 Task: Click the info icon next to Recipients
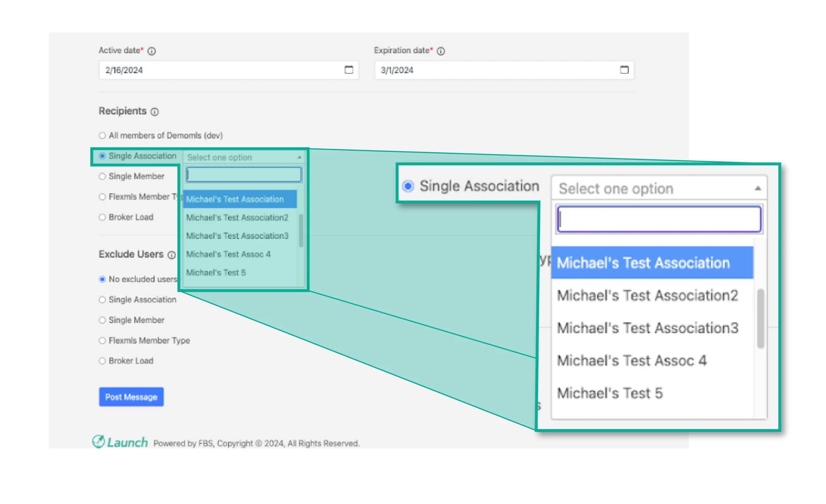pyautogui.click(x=155, y=112)
